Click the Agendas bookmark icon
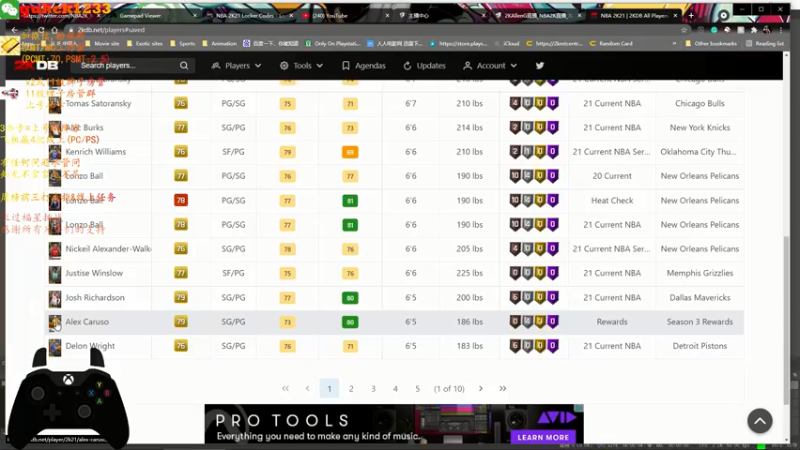800x450 pixels. click(346, 65)
